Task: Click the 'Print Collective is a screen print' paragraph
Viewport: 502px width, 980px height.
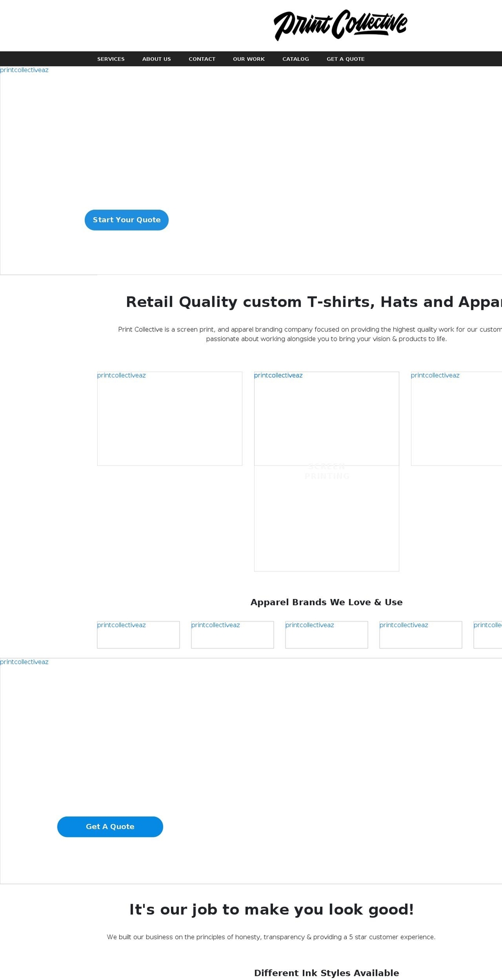Action: 310,334
